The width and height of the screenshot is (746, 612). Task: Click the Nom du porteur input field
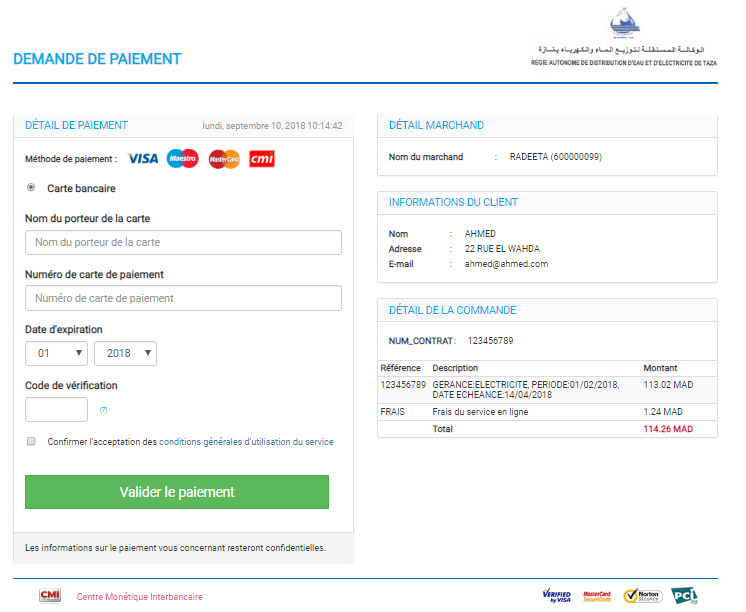pyautogui.click(x=183, y=242)
